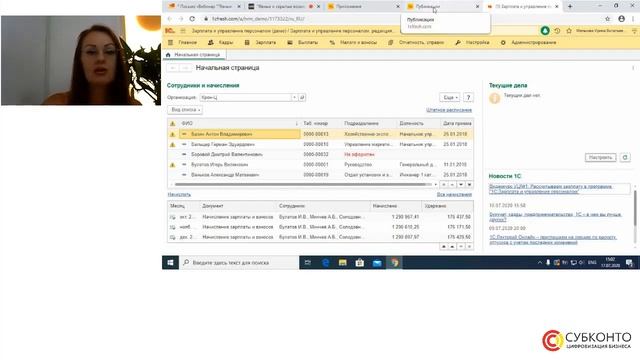Open the 1С:Лекторий news link
The image size is (640, 360).
(553, 240)
